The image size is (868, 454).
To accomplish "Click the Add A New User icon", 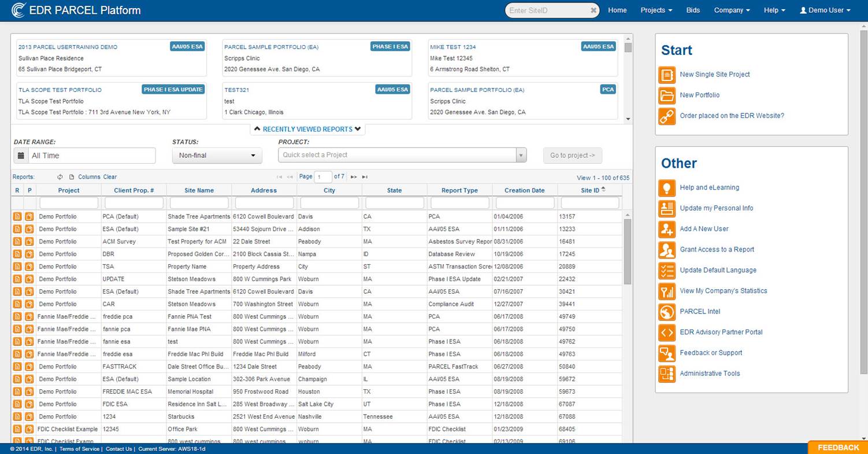I will (667, 229).
